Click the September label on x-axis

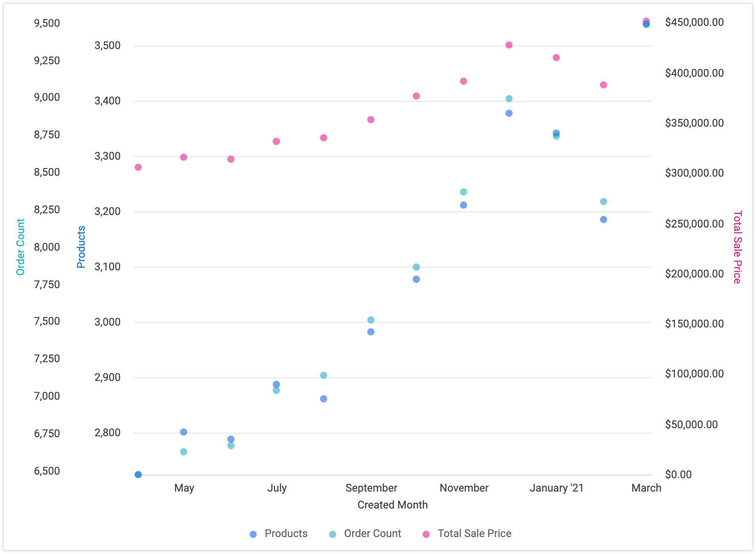tap(371, 488)
